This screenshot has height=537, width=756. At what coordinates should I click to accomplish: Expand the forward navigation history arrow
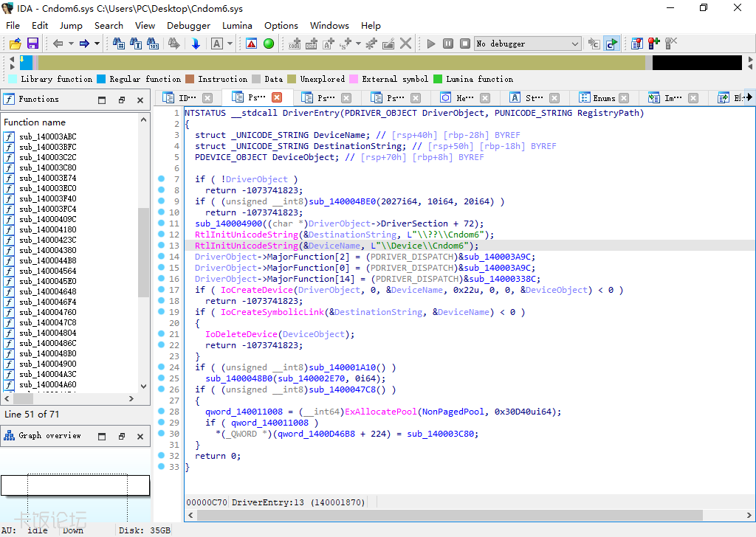[97, 44]
